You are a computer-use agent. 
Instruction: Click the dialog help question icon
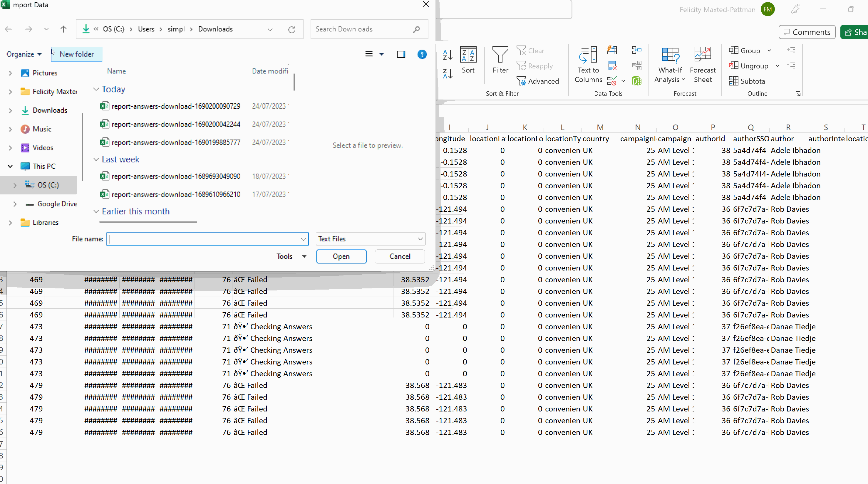(x=422, y=54)
